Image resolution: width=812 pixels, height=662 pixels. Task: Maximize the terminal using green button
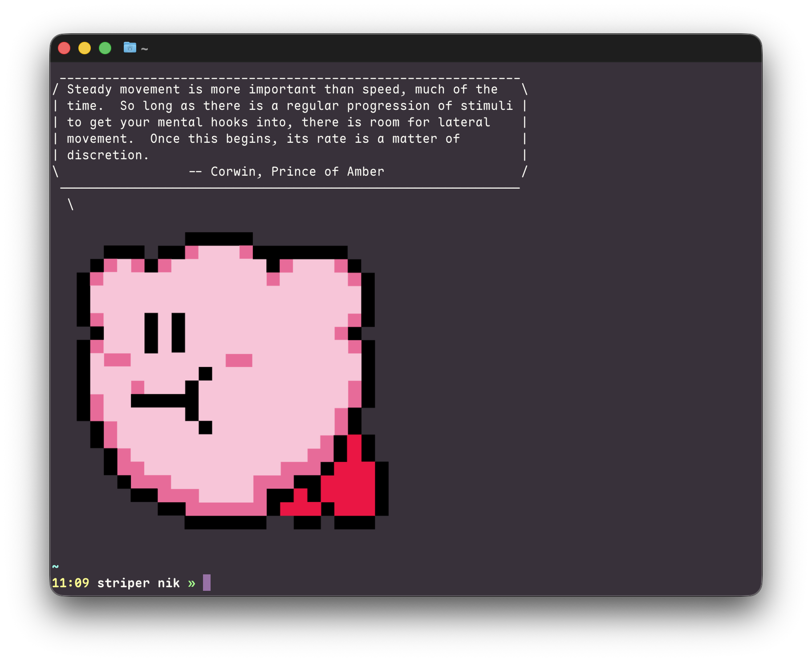click(105, 48)
